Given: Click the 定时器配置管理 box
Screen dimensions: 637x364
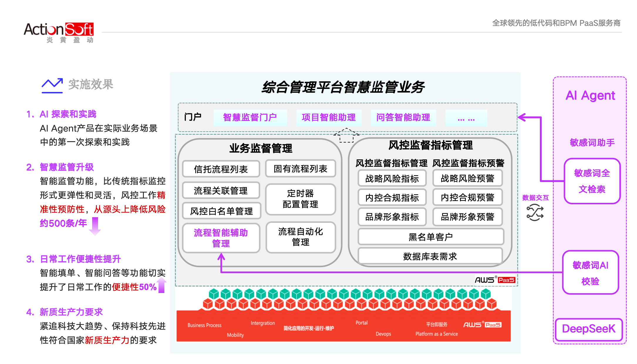Looking at the screenshot, I should click(x=301, y=199).
